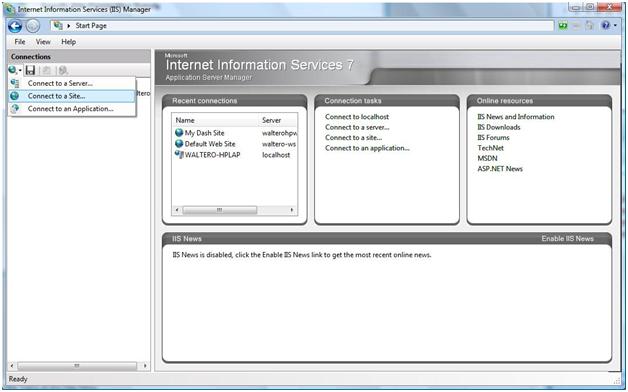Select Default Web Site in recent connections
Screen dimensions: 628x392
(210, 143)
